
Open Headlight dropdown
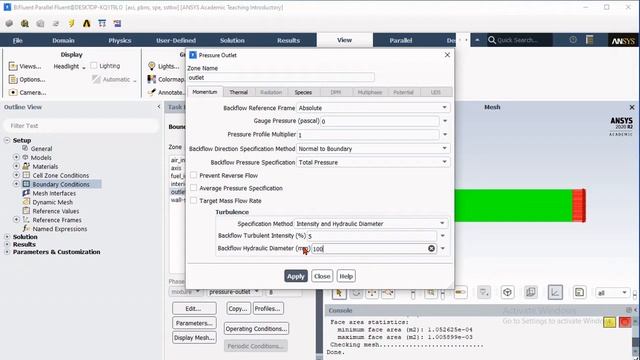[69, 67]
